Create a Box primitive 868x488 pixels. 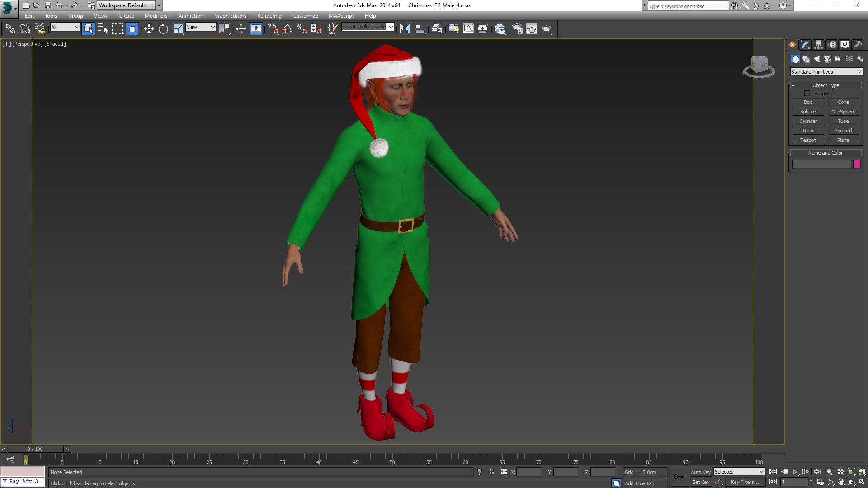coord(808,102)
